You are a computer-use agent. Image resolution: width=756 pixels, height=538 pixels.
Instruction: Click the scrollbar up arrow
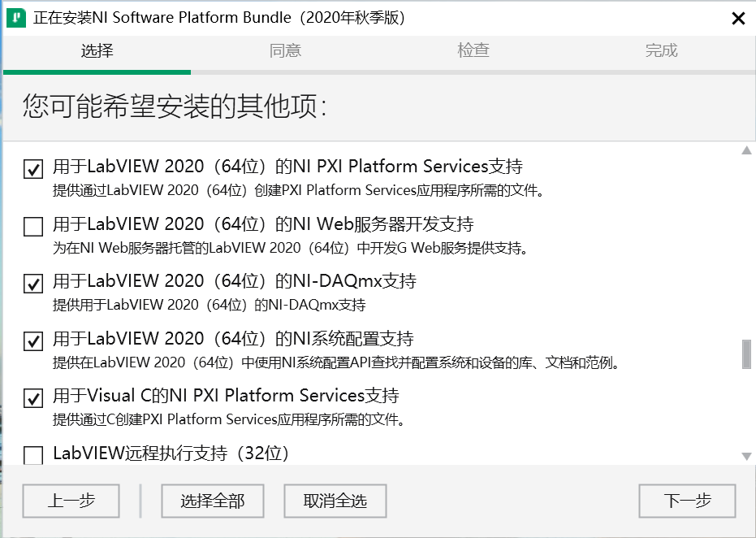[746, 150]
